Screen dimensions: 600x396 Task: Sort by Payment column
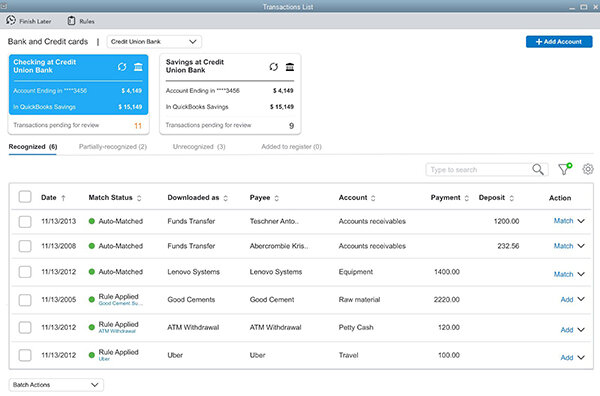[x=466, y=198]
